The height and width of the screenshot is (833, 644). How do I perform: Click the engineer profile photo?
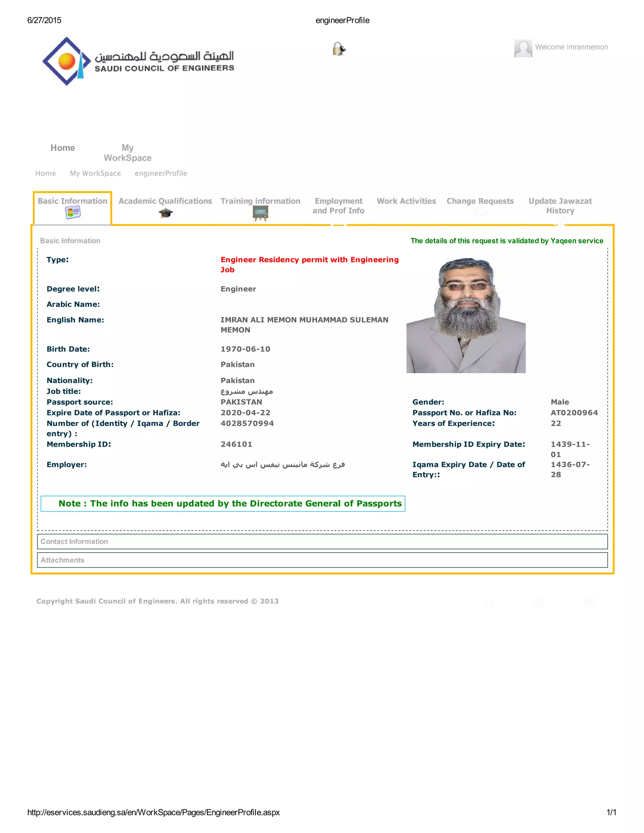click(x=466, y=315)
